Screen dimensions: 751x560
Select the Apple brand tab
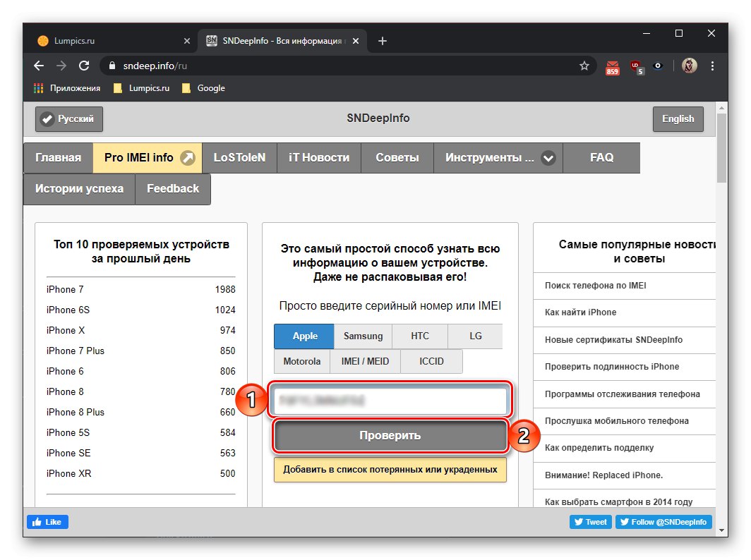[x=305, y=336]
